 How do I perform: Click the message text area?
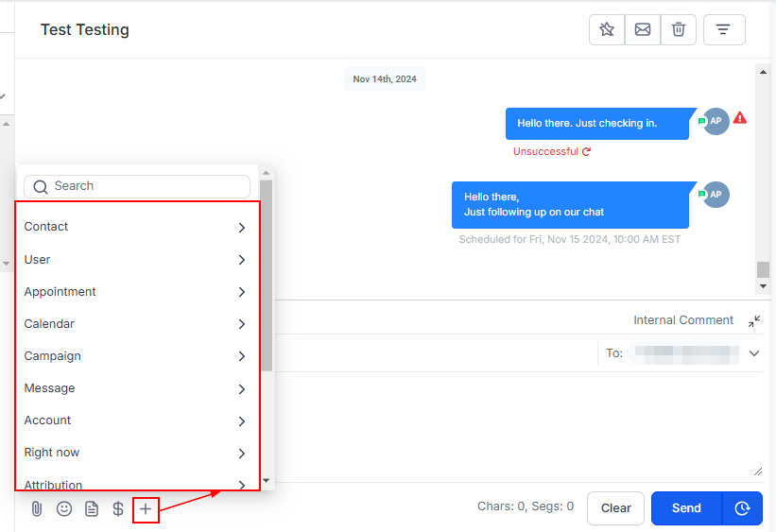point(519,425)
